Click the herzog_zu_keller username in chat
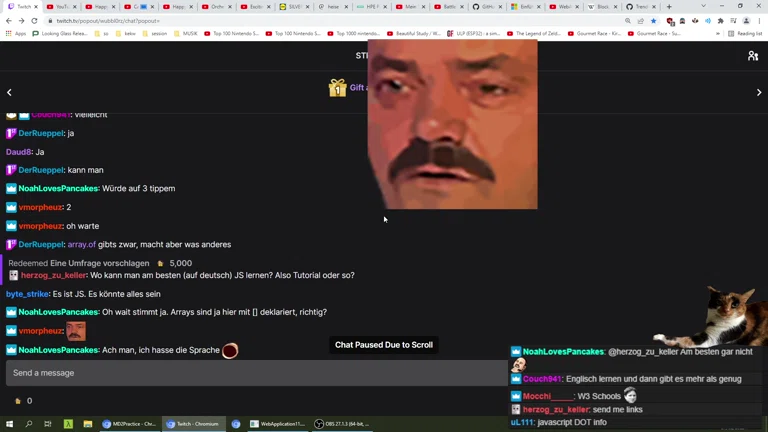The image size is (768, 432). 54,275
